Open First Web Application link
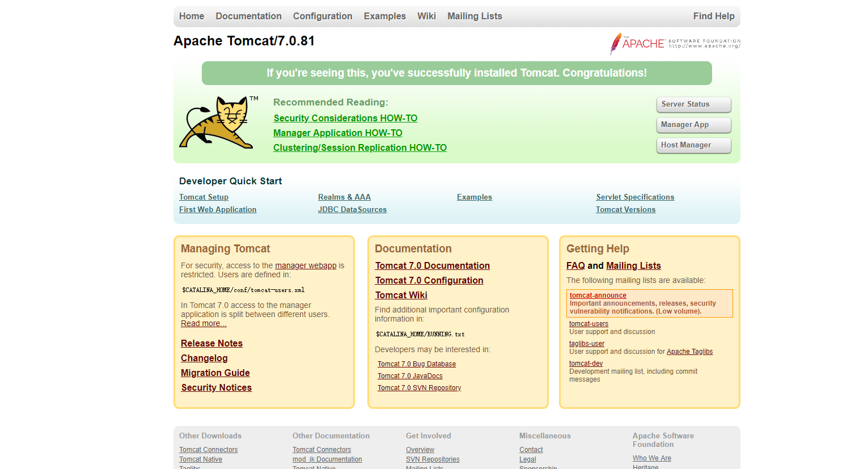868x469 pixels. tap(218, 209)
